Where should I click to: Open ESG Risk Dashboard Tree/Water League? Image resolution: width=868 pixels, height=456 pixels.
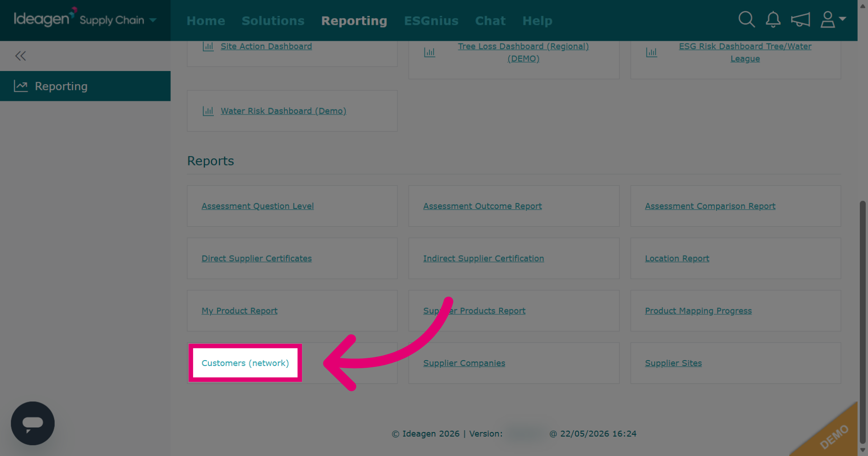click(745, 52)
